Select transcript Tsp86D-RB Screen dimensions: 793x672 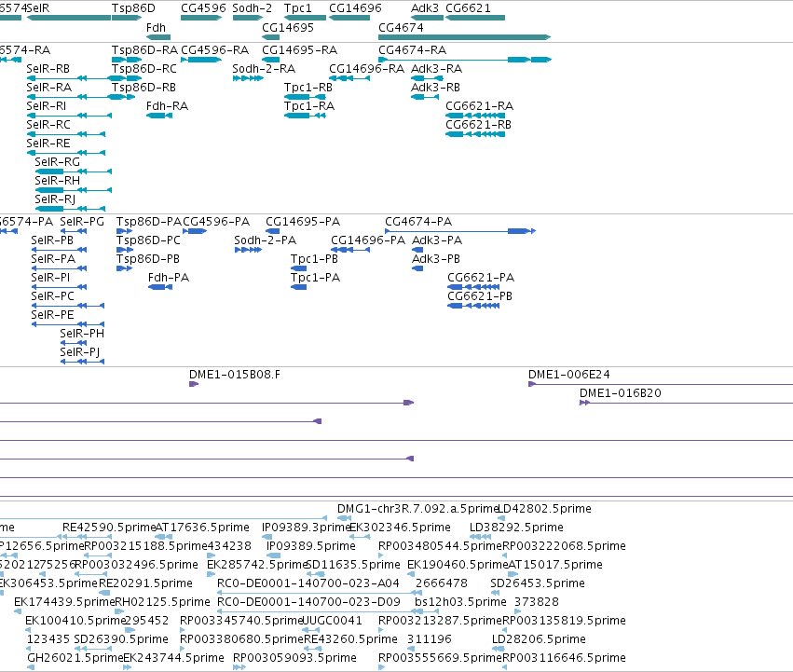tap(144, 88)
